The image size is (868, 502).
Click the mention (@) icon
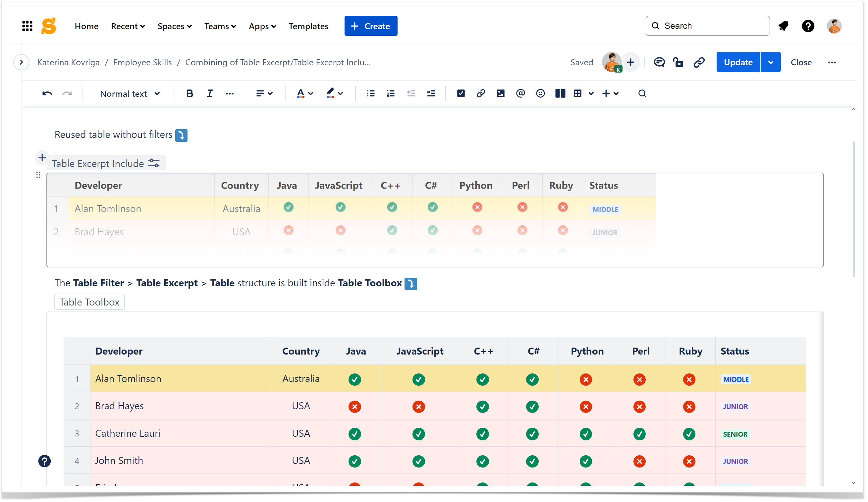coord(521,94)
